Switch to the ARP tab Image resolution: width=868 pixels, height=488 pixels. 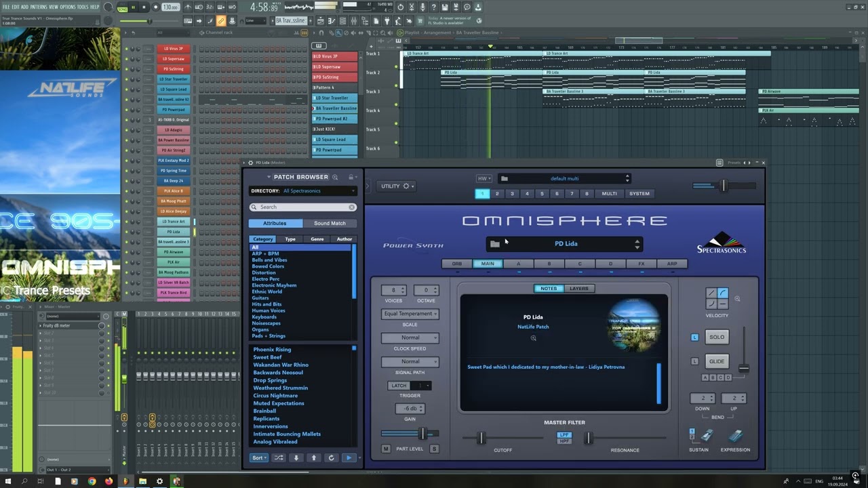[672, 264]
